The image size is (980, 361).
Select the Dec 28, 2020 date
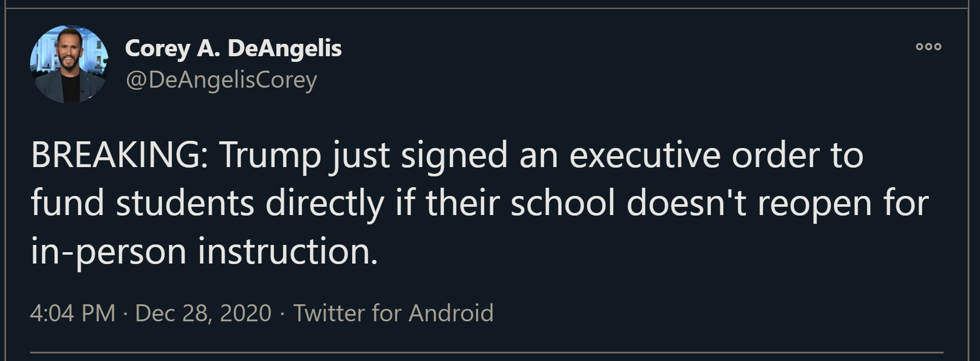tap(203, 313)
